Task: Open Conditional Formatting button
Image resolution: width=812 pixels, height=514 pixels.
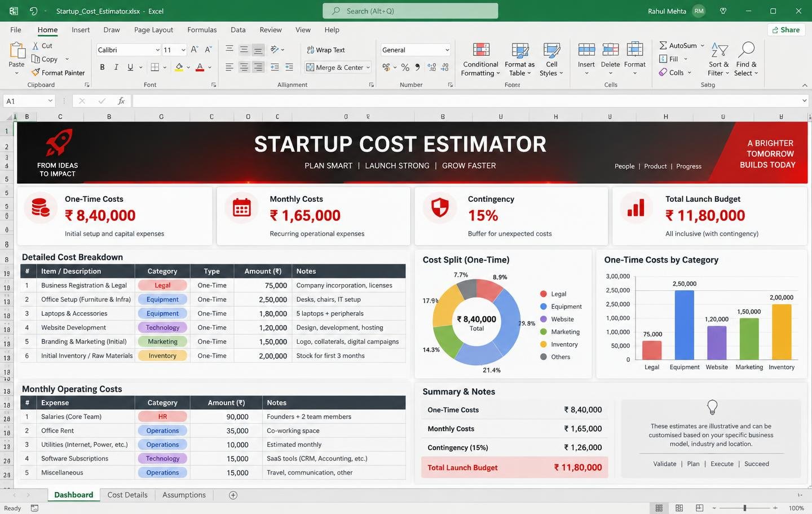Action: pos(480,60)
